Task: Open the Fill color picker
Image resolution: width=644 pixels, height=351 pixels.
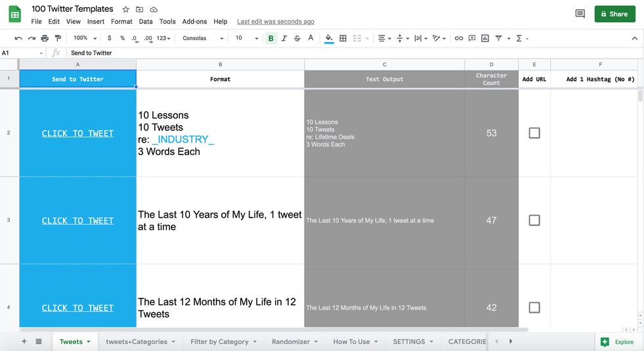Action: click(329, 39)
